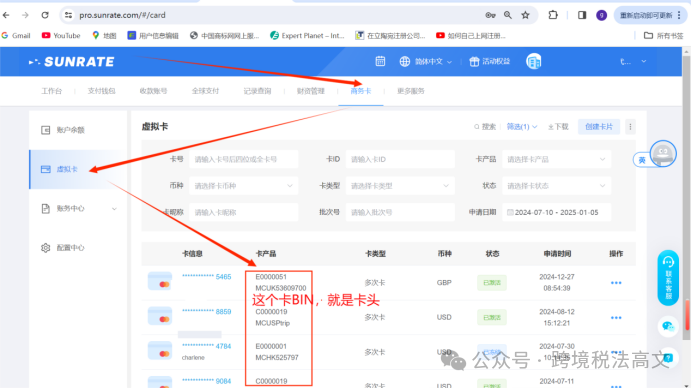Open the Chrome profile avatar
Screen dimensions: 692x388
click(x=602, y=15)
